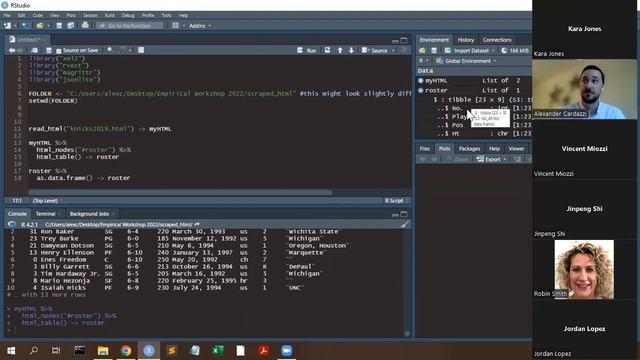Open the Viewer tab
The image size is (640, 360).
click(x=516, y=149)
